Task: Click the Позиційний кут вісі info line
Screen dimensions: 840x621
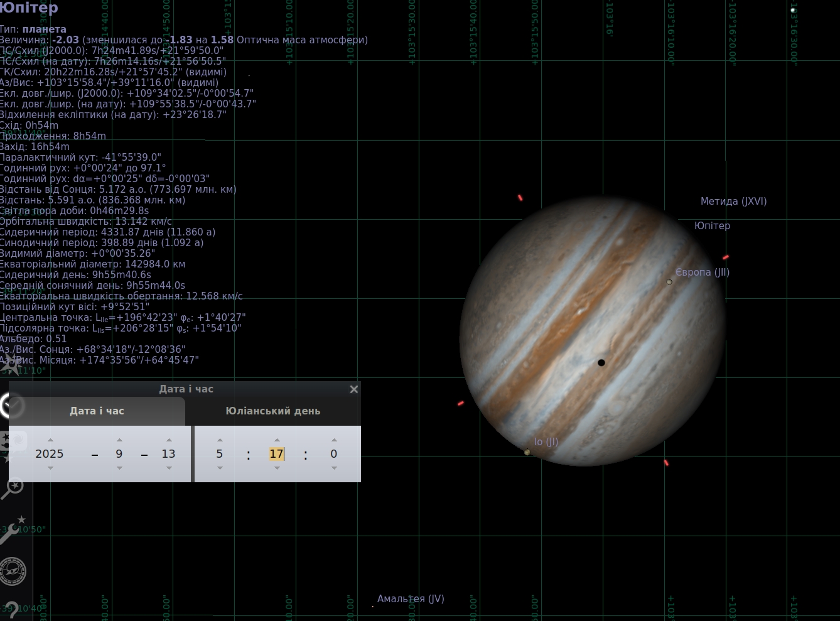Action: [75, 306]
